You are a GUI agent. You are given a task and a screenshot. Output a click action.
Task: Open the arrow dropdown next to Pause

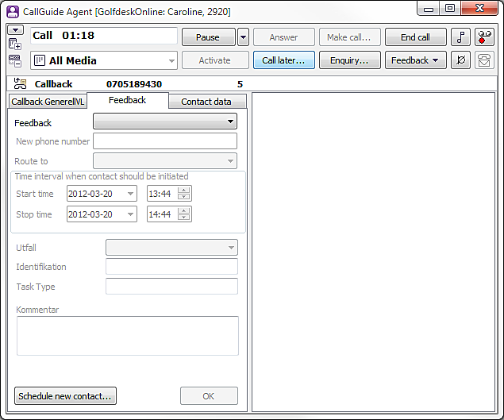tap(243, 37)
